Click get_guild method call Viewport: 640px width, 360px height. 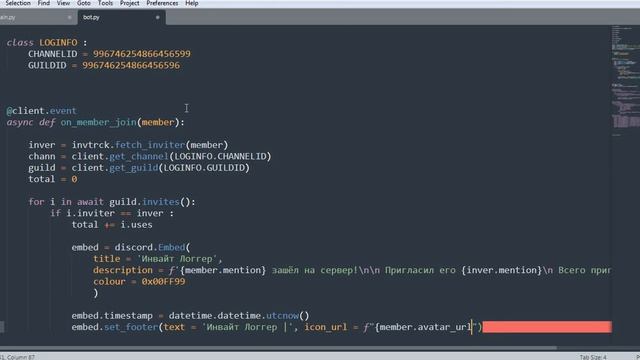pos(133,168)
